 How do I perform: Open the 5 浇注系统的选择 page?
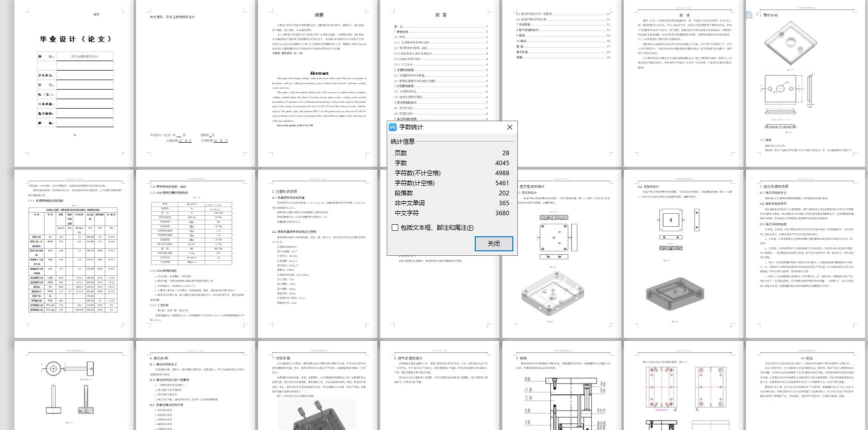pyautogui.click(x=805, y=254)
